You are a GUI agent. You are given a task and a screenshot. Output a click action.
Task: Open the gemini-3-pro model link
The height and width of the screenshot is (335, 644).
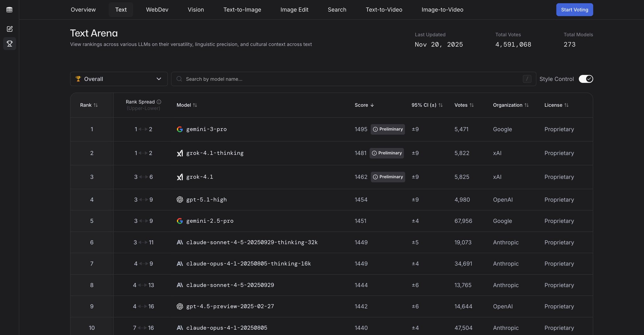pos(207,129)
